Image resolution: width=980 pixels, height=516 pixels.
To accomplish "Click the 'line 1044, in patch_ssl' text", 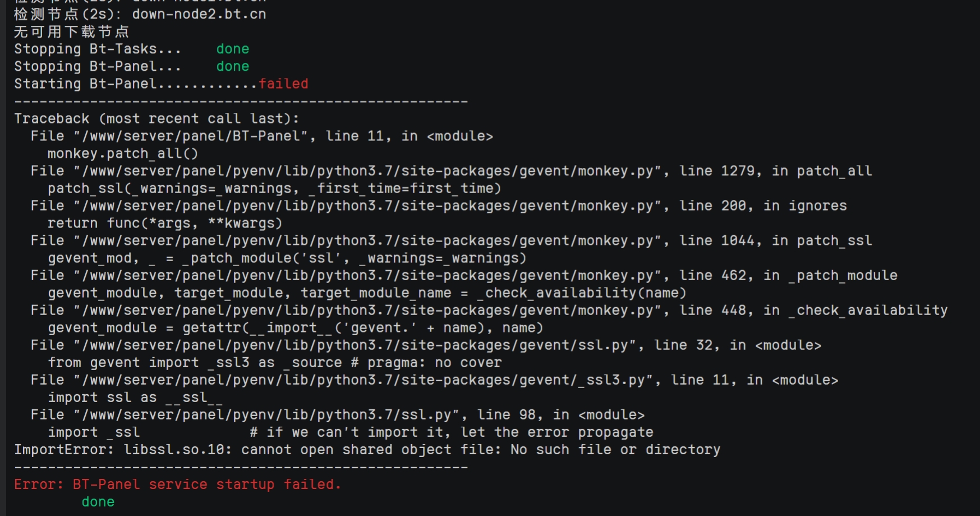I will coord(776,240).
